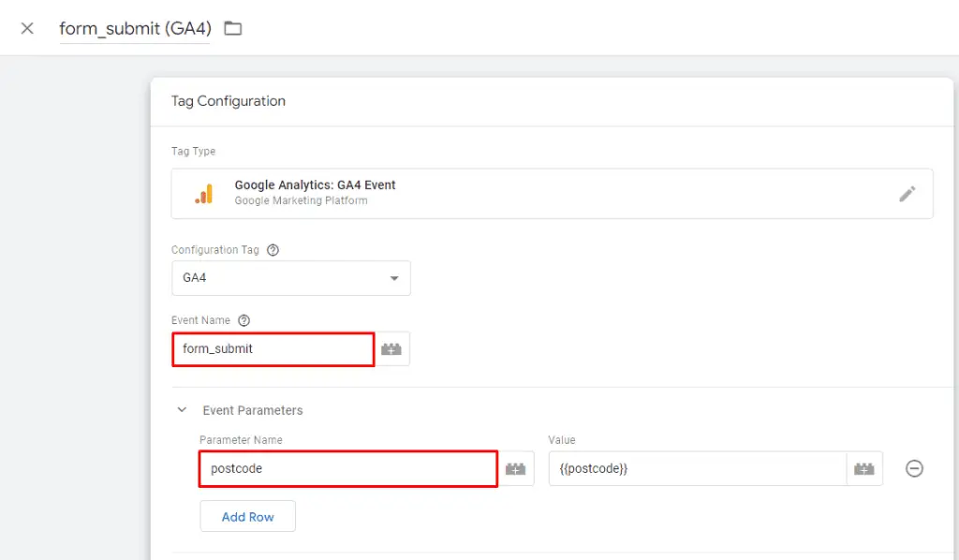The width and height of the screenshot is (959, 560).
Task: Click the Add Row button
Action: [x=247, y=516]
